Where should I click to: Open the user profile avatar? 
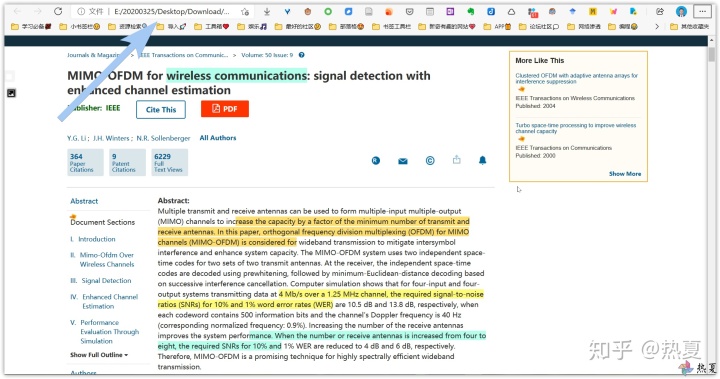tap(681, 11)
